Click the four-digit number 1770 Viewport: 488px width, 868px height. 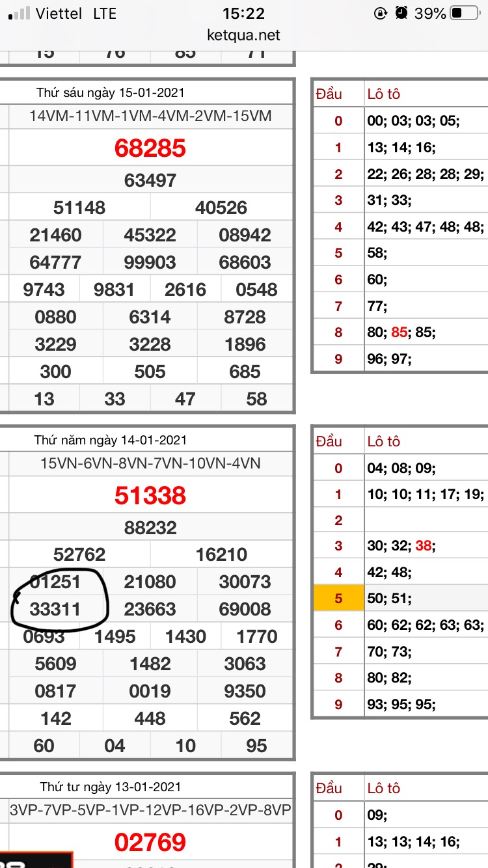256,636
